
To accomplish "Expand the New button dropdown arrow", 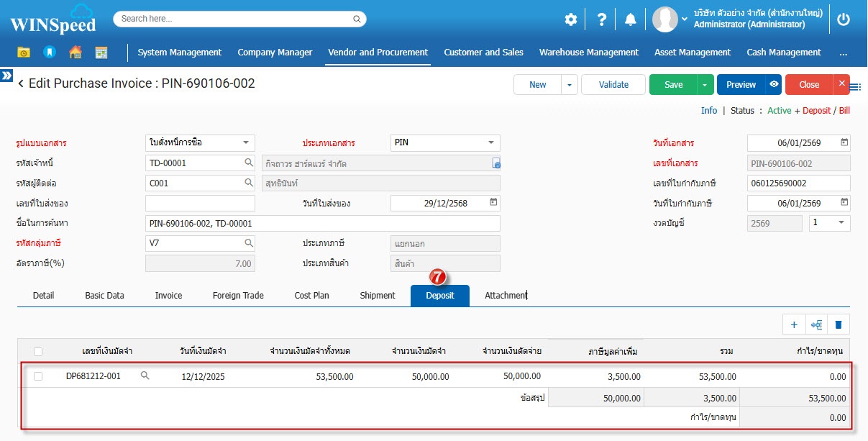I will (569, 84).
